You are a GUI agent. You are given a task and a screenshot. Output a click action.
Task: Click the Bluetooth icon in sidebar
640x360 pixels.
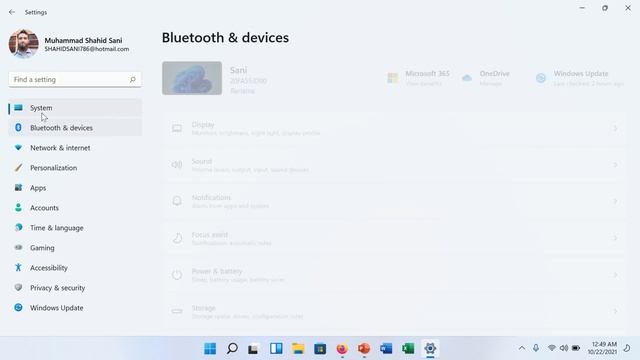[x=18, y=128]
